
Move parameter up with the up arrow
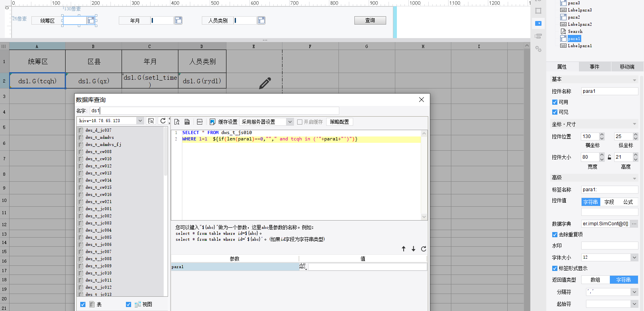[x=404, y=249]
